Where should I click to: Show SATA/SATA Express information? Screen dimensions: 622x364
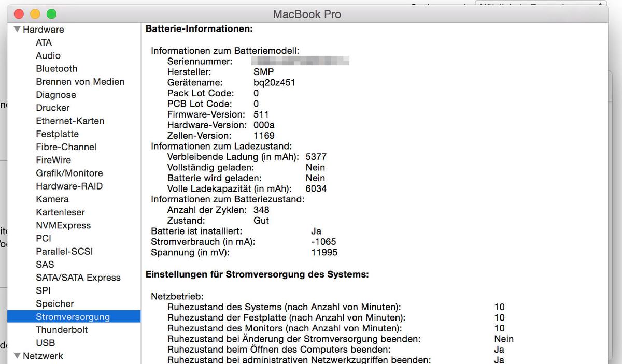(x=78, y=278)
